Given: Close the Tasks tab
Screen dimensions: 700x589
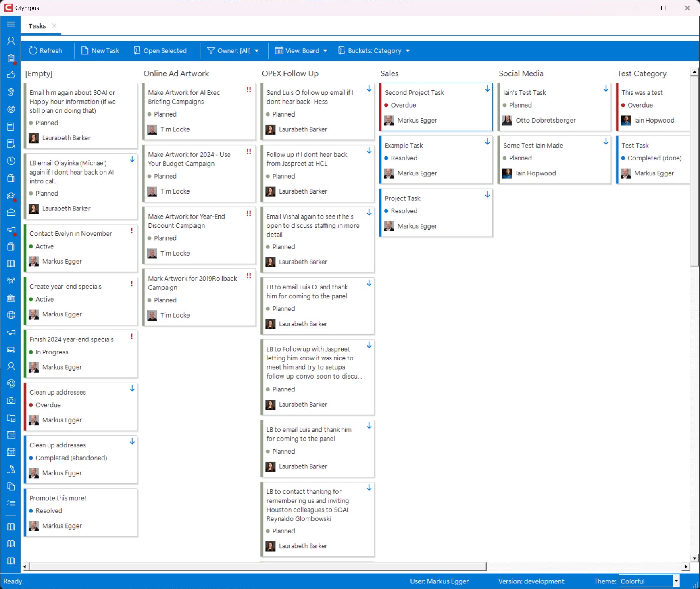Looking at the screenshot, I should 54,25.
